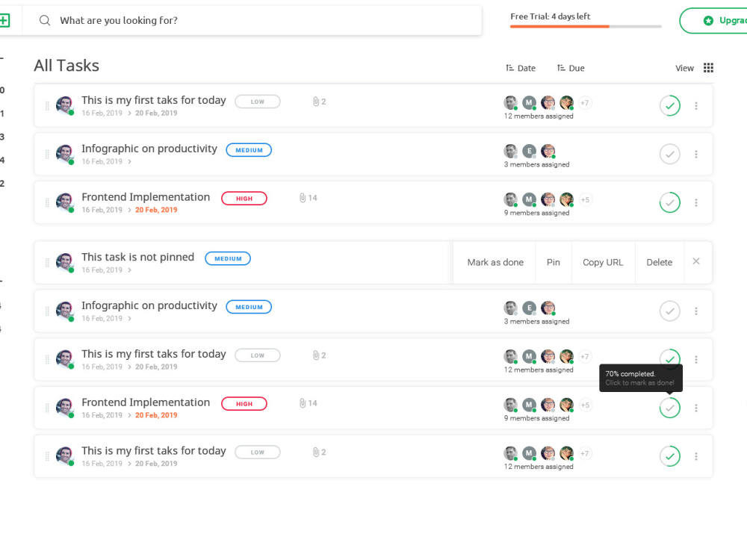Expand the +7 assigned members avatars
This screenshot has height=560, width=747.
coord(585,102)
